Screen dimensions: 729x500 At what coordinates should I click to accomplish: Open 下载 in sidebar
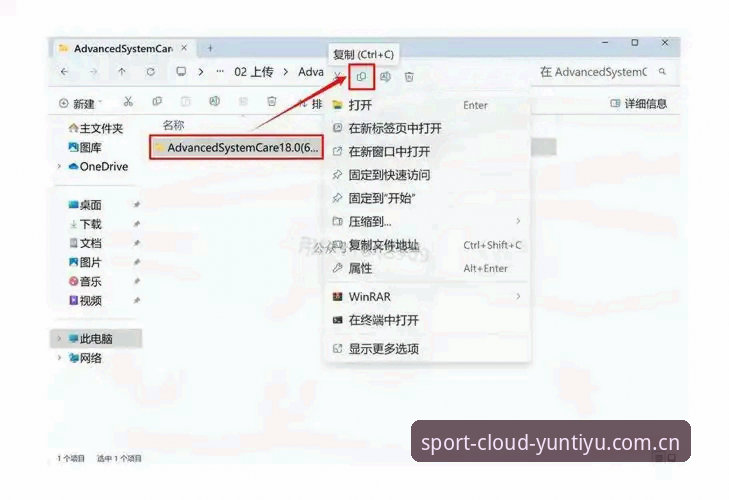click(x=85, y=224)
